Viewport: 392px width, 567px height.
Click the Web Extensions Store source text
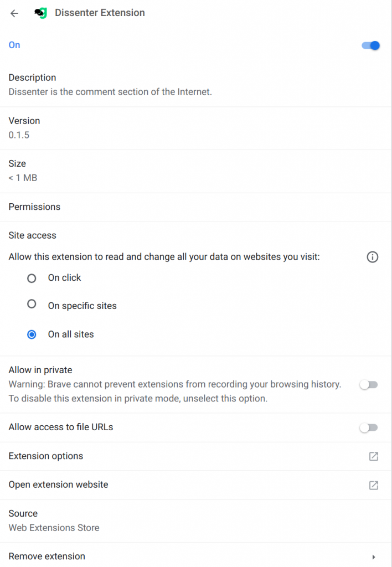tap(54, 528)
